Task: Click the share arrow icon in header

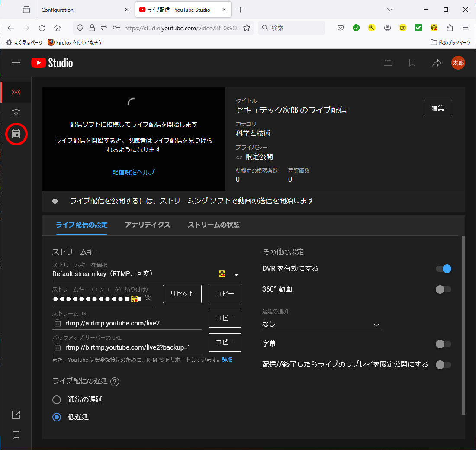Action: pos(437,63)
